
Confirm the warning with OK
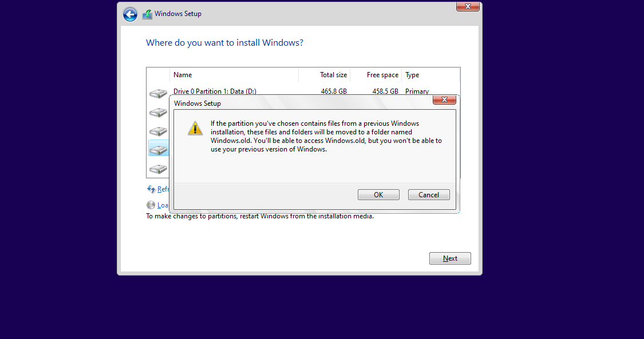click(378, 195)
